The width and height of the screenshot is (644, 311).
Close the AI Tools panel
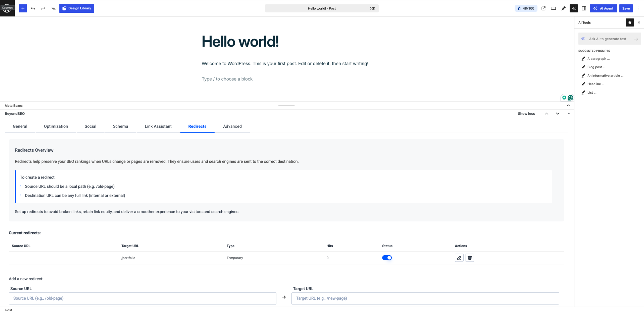(x=639, y=22)
